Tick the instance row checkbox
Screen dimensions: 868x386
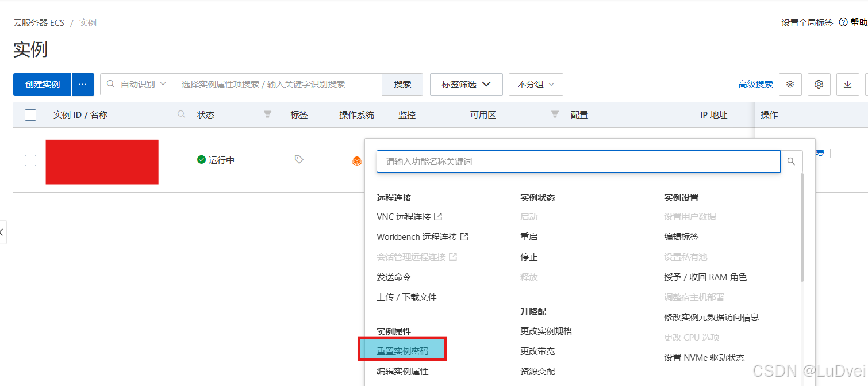pyautogui.click(x=30, y=160)
